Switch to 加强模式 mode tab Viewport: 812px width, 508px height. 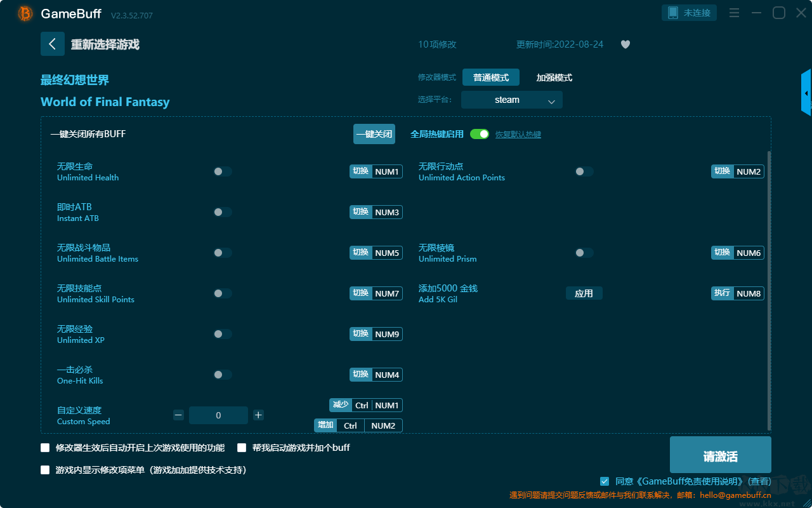coord(554,77)
